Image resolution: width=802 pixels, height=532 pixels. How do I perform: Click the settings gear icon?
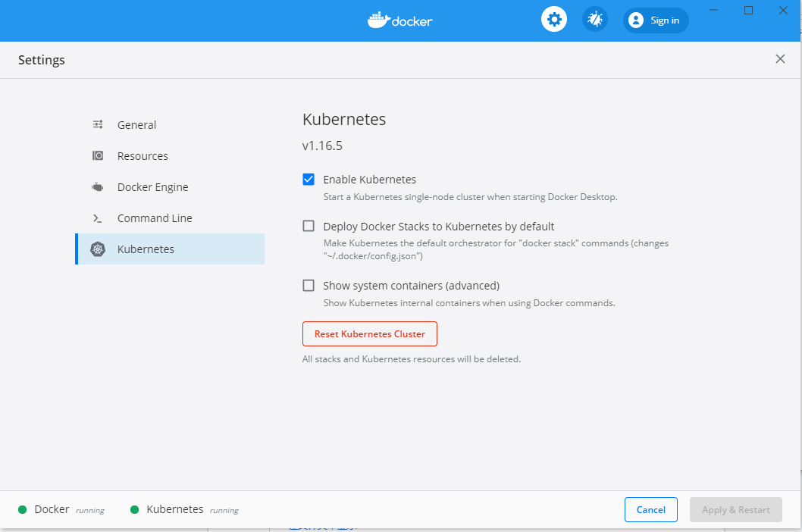(554, 20)
